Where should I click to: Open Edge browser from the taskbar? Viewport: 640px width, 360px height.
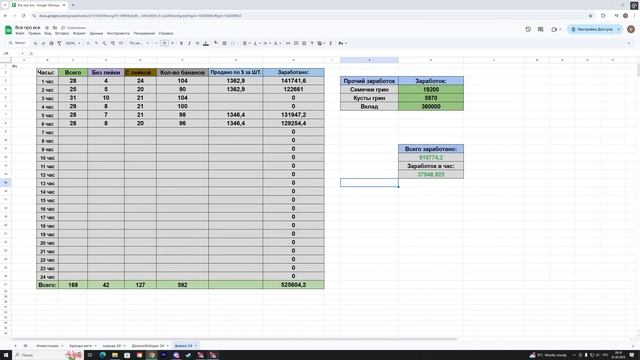point(102,355)
